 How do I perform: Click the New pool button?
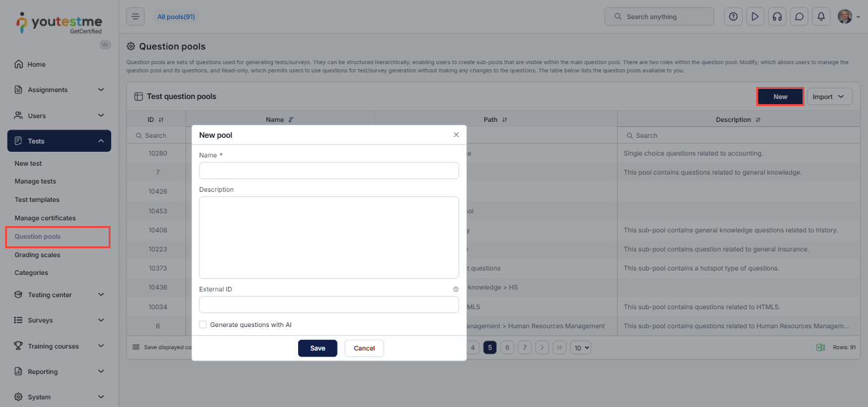(x=780, y=97)
